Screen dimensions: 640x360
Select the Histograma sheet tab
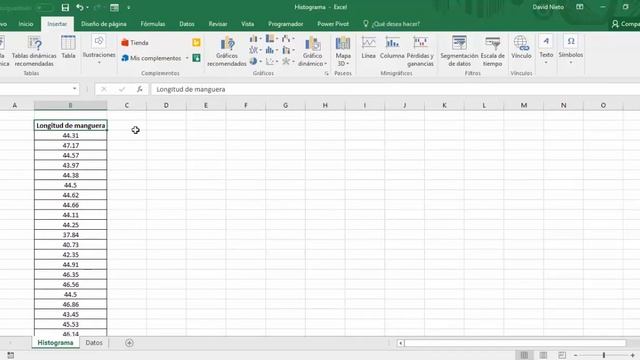[x=56, y=343]
